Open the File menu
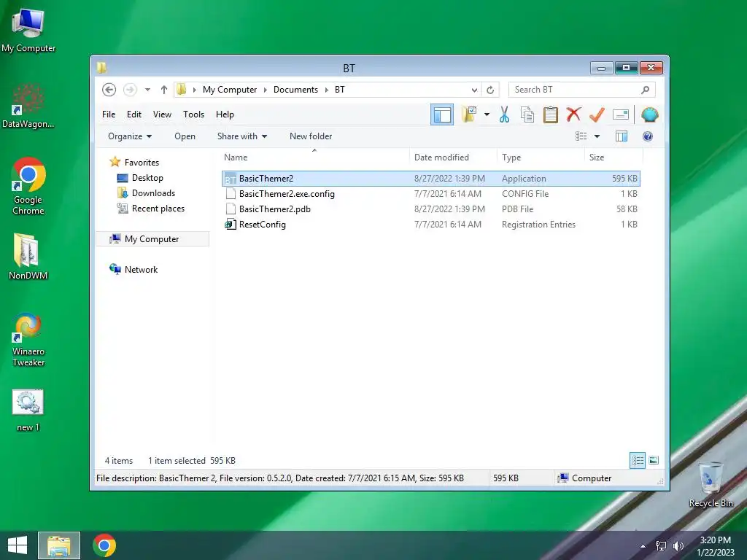 109,114
